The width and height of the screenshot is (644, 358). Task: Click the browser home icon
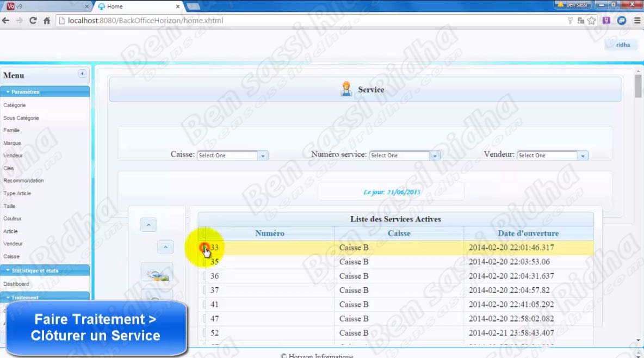click(47, 21)
